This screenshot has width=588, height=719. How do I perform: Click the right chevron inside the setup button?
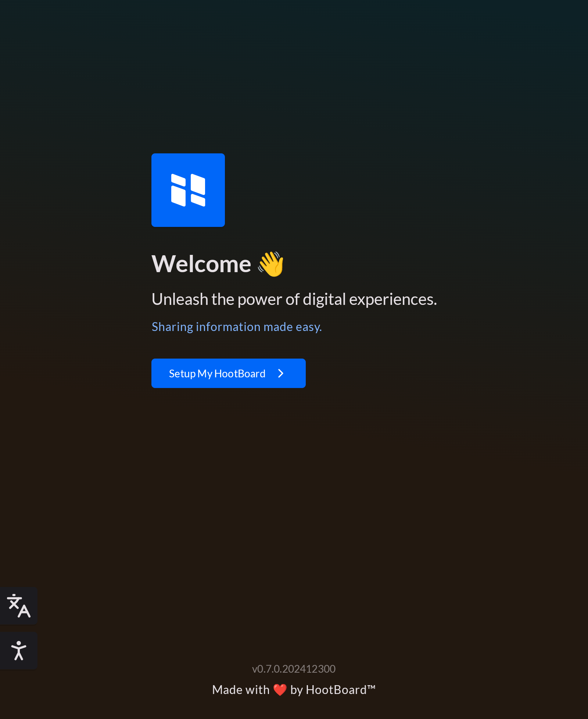pos(281,373)
